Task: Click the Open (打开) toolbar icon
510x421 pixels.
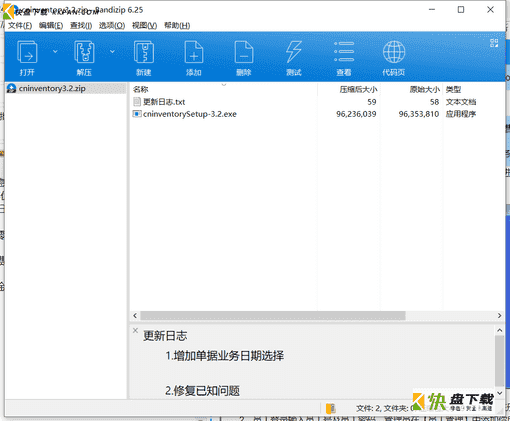Action: click(27, 52)
